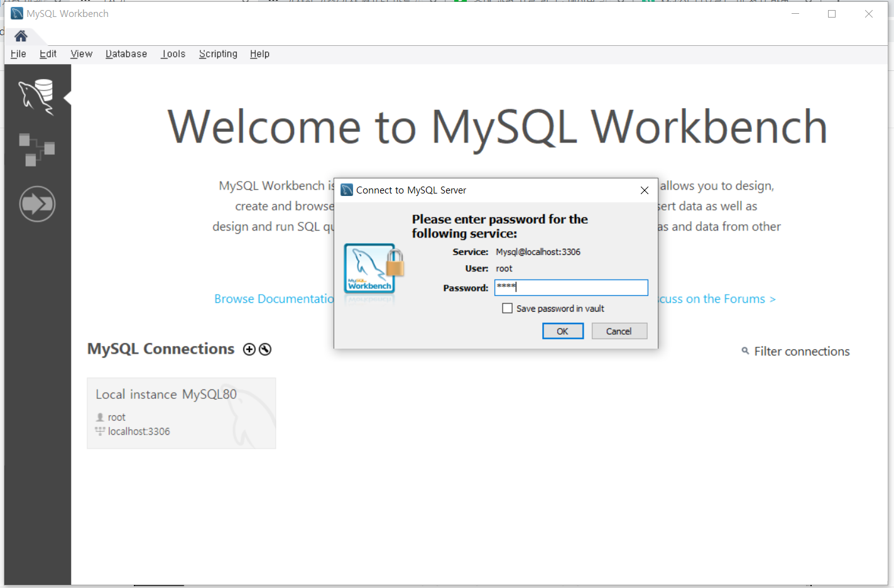Open the Tools menu
Viewport: 894px width, 588px height.
[173, 54]
